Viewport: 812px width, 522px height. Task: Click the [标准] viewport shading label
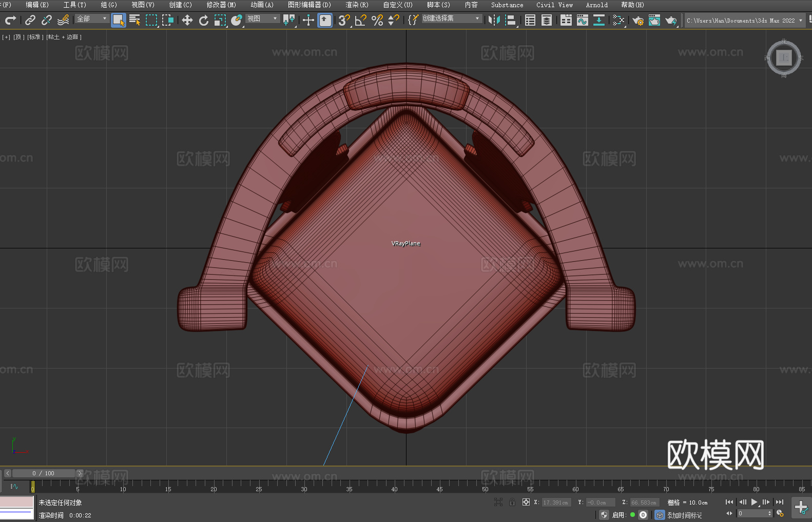[x=35, y=37]
